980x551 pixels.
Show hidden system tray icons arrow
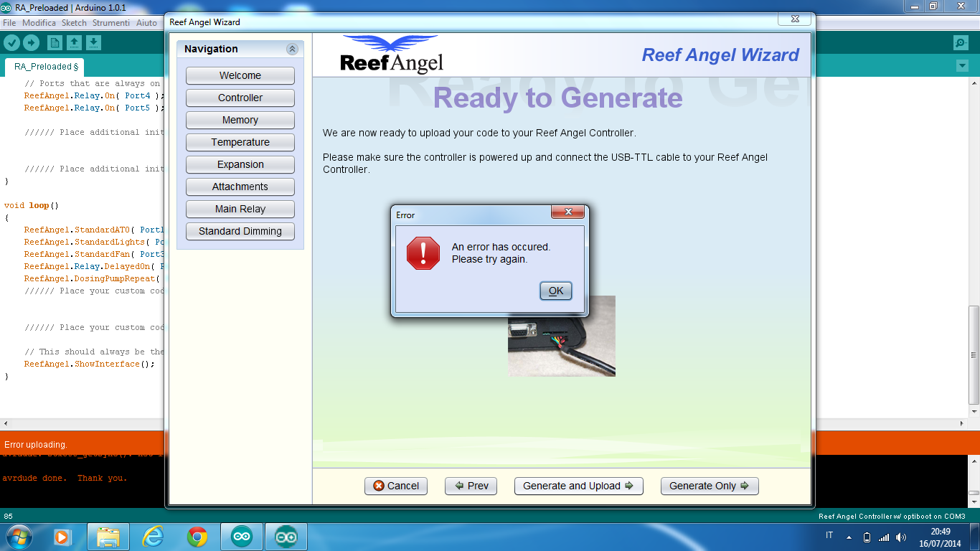click(849, 537)
